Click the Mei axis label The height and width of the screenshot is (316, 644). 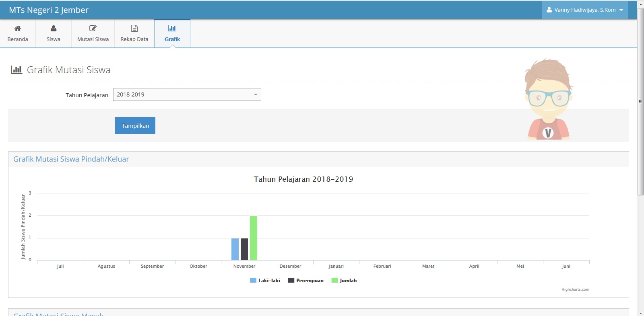[x=520, y=266]
